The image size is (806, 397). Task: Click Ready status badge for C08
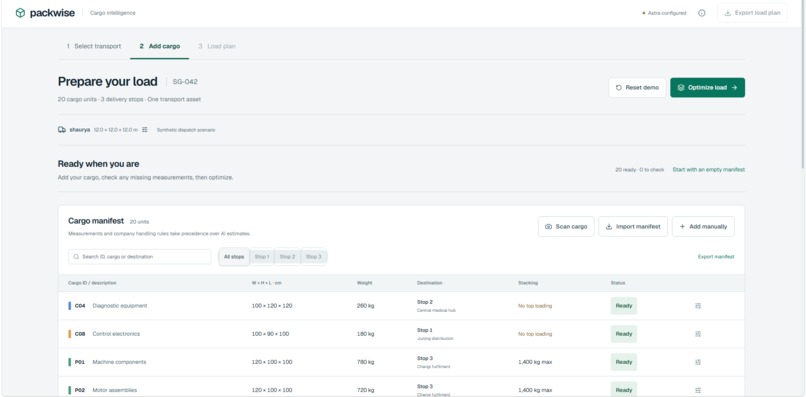[624, 334]
